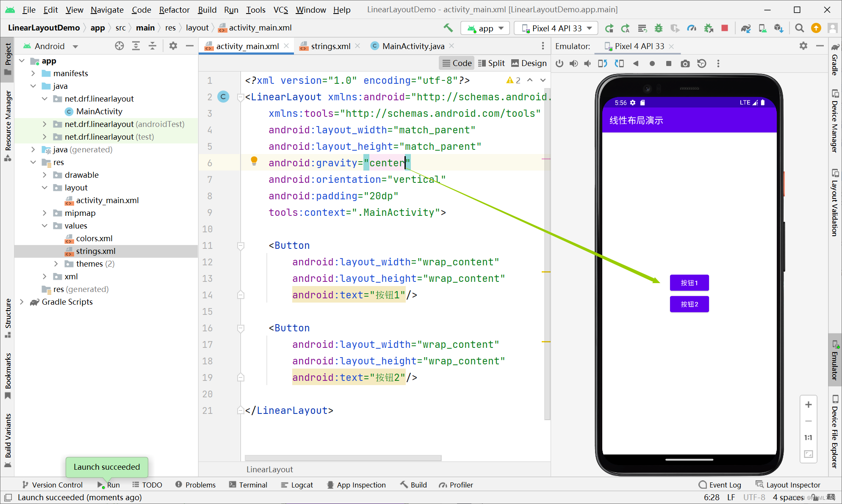Click Select Opened File target icon in Project panel

pos(119,46)
